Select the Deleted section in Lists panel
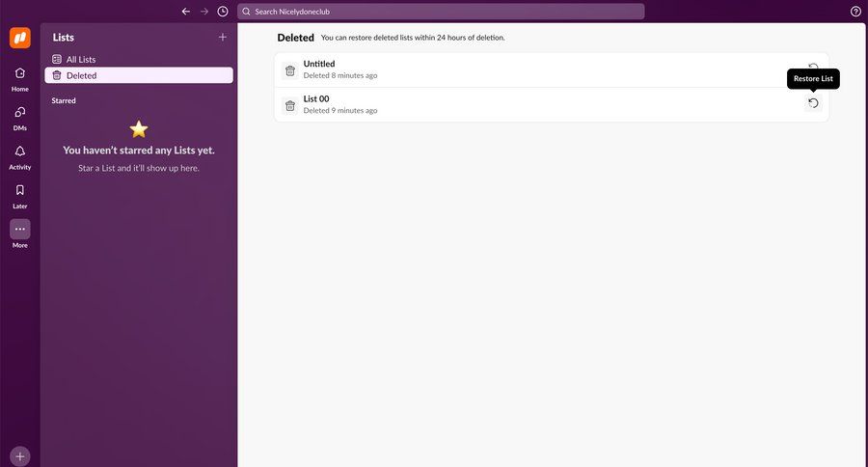Image resolution: width=868 pixels, height=467 pixels. [81, 75]
